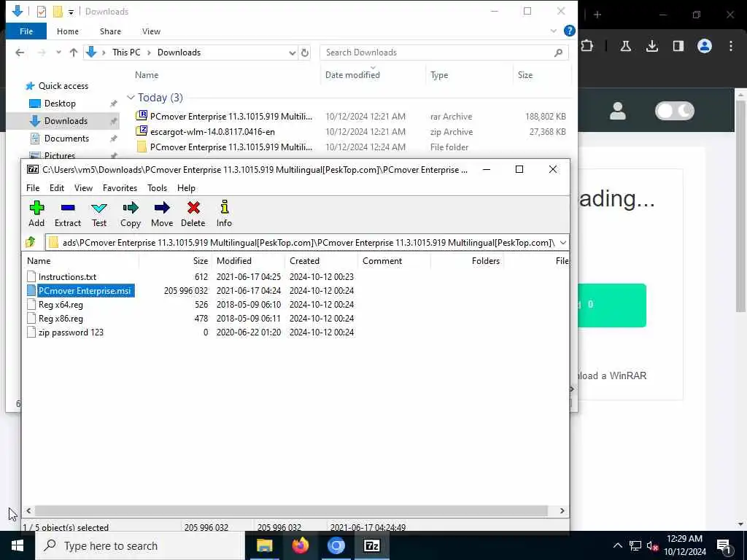
Task: Toggle dark mode switch on webpage
Action: 675,111
